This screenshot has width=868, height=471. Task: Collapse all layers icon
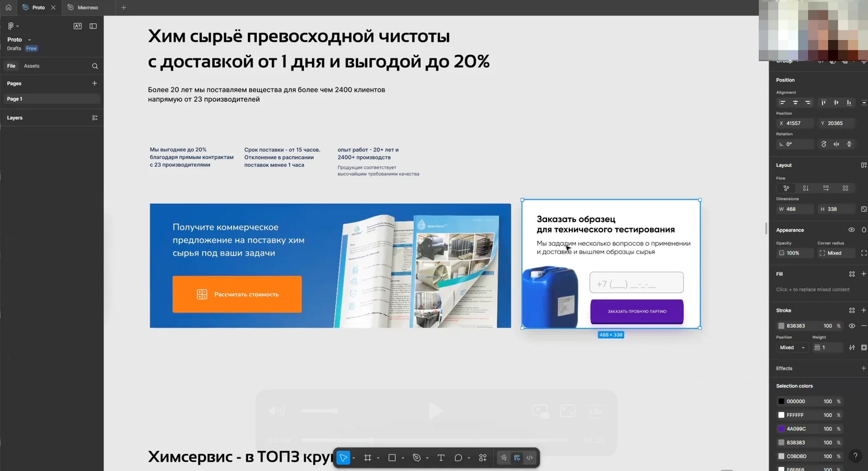click(x=95, y=118)
